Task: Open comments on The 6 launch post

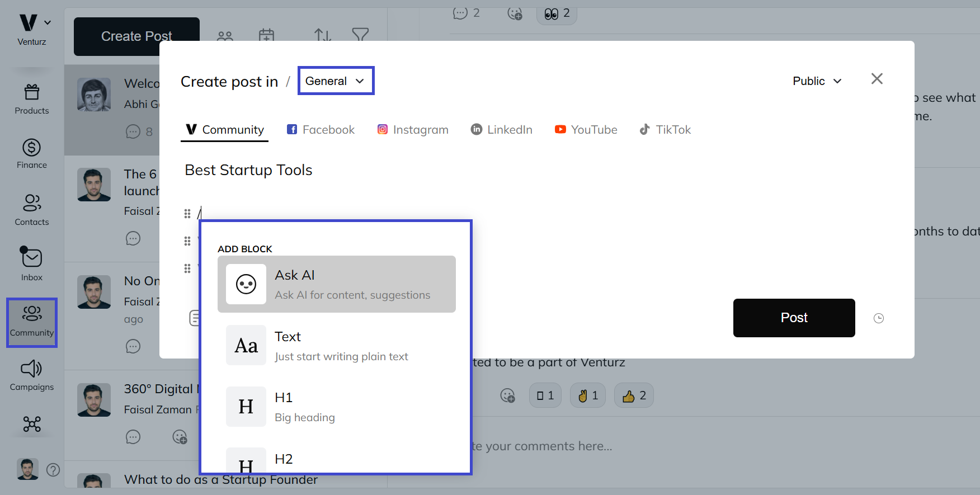Action: tap(133, 239)
